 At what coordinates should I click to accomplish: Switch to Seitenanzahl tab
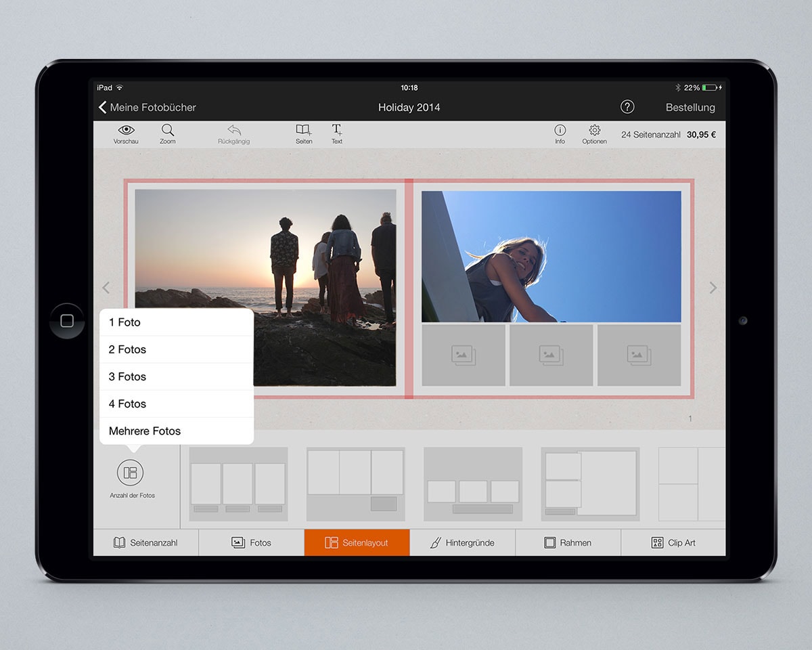pos(145,542)
